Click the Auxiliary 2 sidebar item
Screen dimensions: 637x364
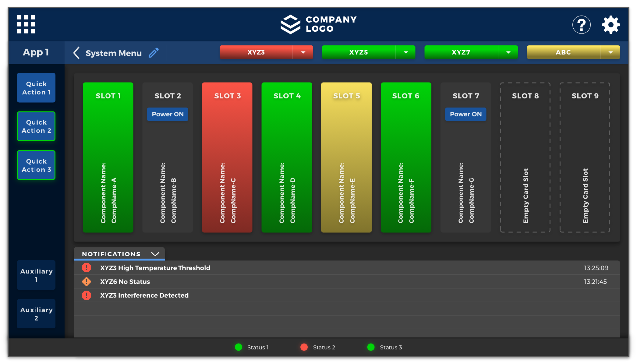tap(36, 314)
